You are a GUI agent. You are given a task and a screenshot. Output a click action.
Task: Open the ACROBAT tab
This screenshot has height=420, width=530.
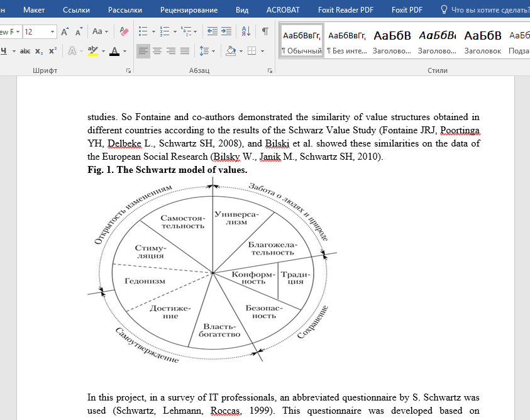point(283,10)
